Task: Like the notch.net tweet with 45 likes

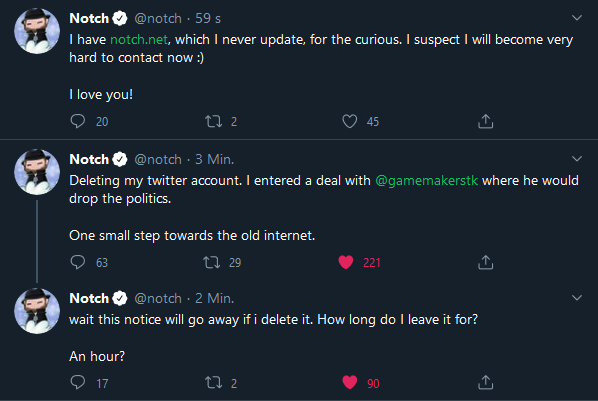Action: click(x=349, y=121)
